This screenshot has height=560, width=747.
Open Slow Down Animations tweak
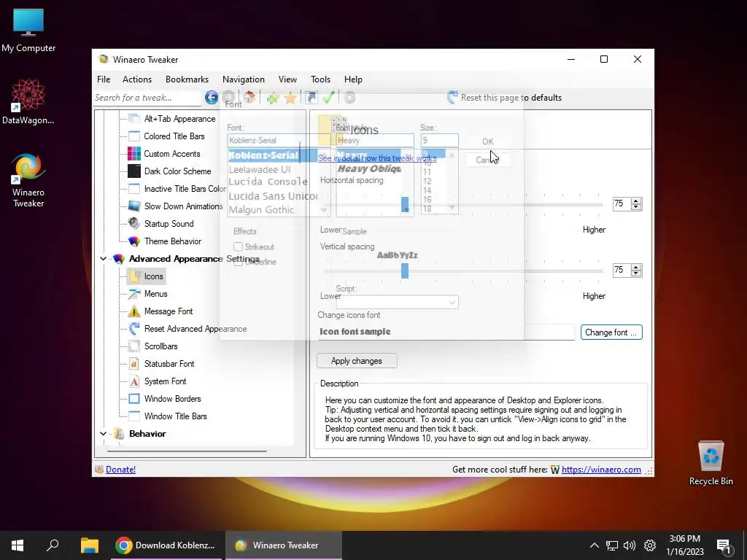[183, 206]
